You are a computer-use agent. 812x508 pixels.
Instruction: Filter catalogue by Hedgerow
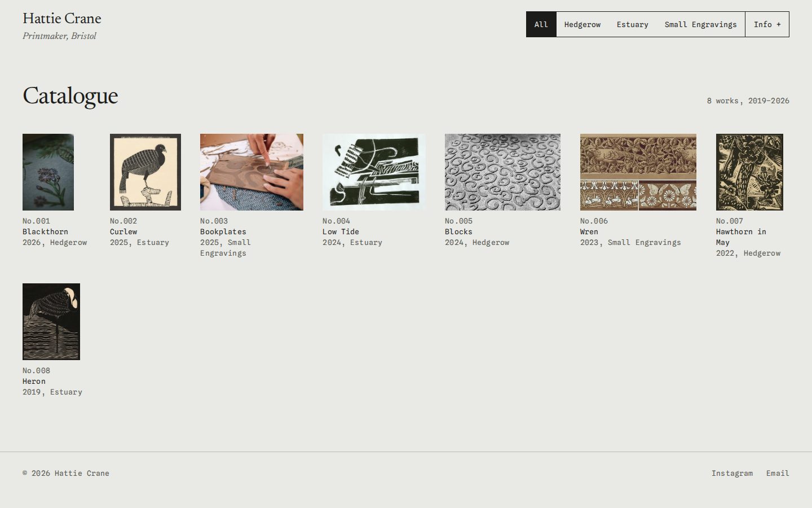[582, 24]
